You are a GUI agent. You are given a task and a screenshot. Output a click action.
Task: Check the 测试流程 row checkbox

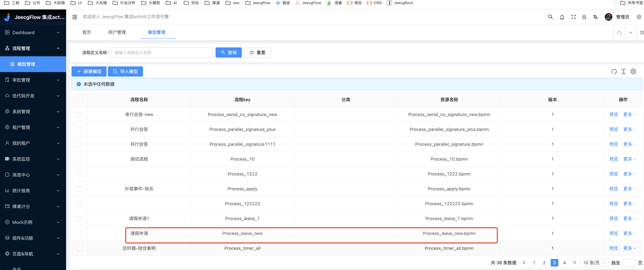80,159
